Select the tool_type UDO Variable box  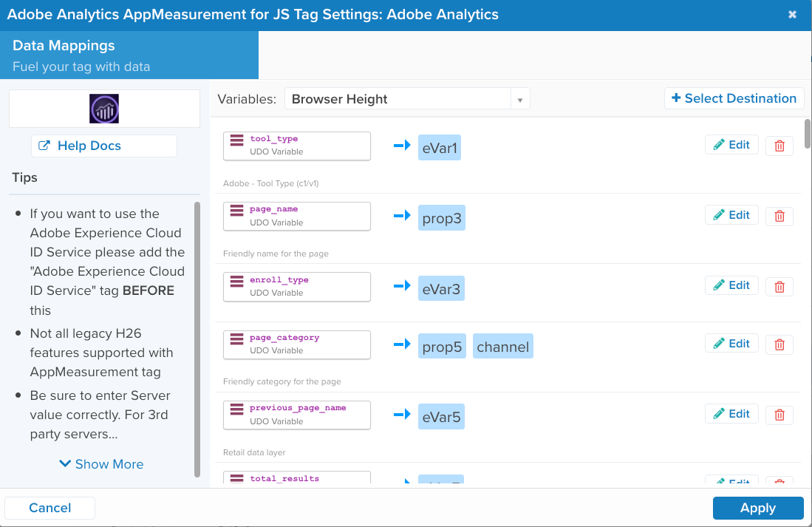[297, 146]
